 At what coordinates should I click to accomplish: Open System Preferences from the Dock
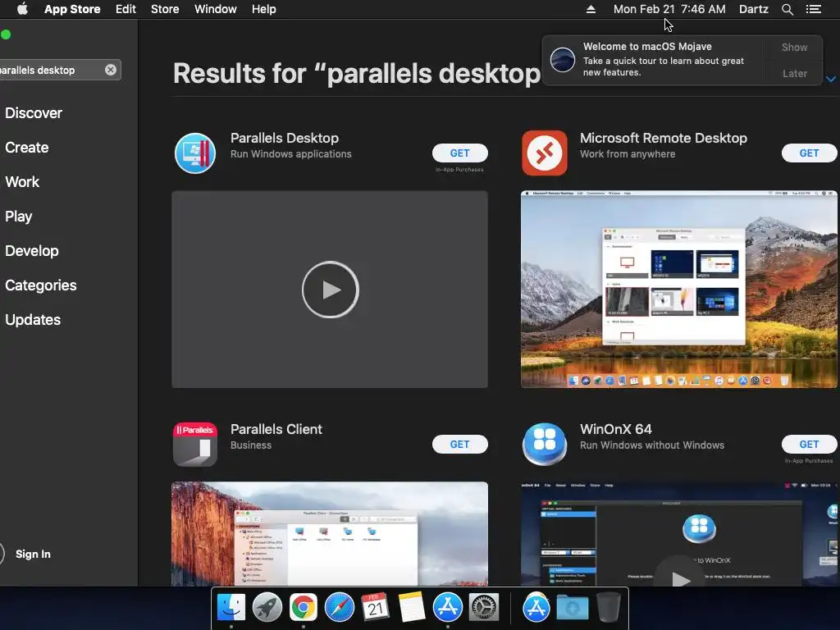(484, 608)
